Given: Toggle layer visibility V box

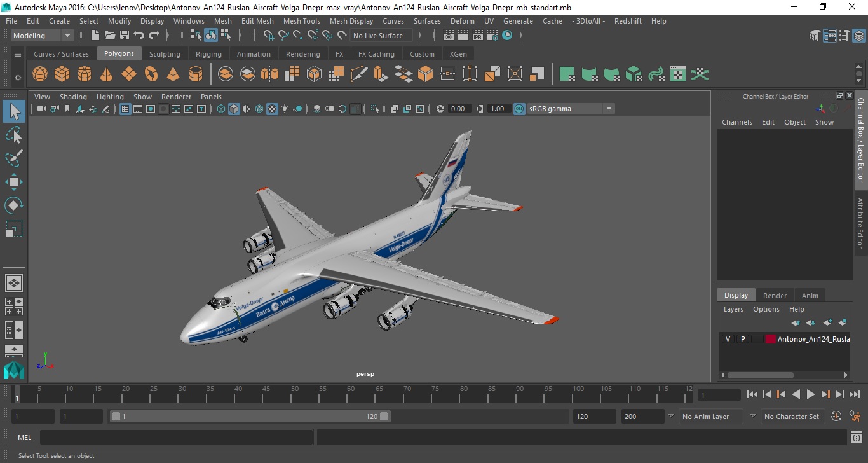Looking at the screenshot, I should click(728, 339).
